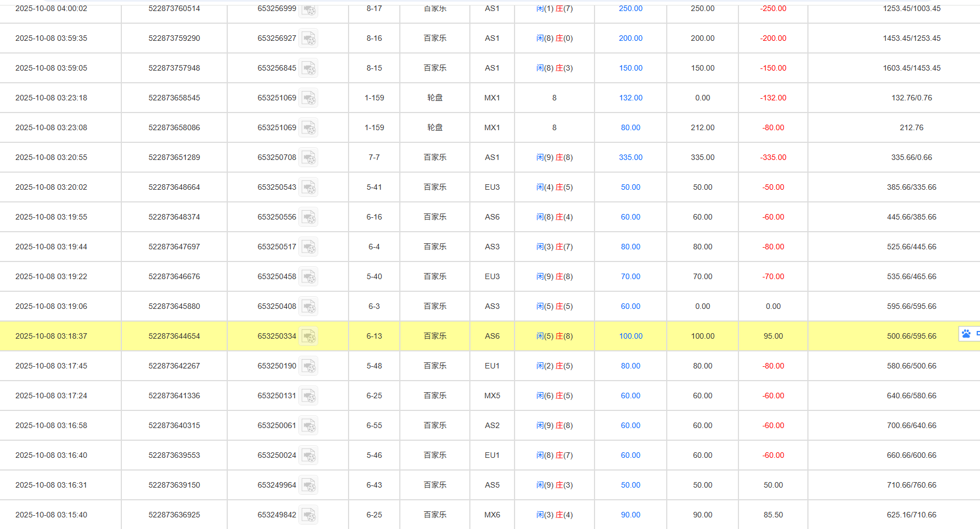
Task: Click the blue 335.00 amount link
Action: pyautogui.click(x=630, y=157)
